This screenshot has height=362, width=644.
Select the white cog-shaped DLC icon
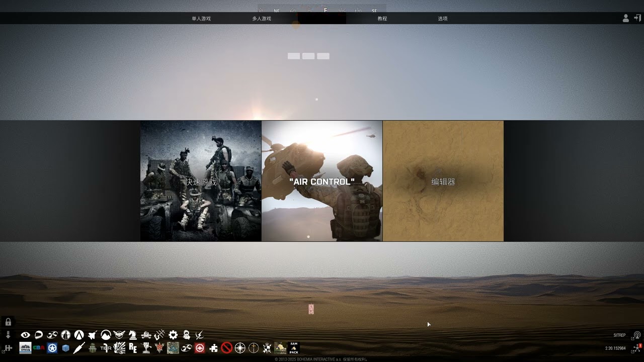click(x=173, y=335)
